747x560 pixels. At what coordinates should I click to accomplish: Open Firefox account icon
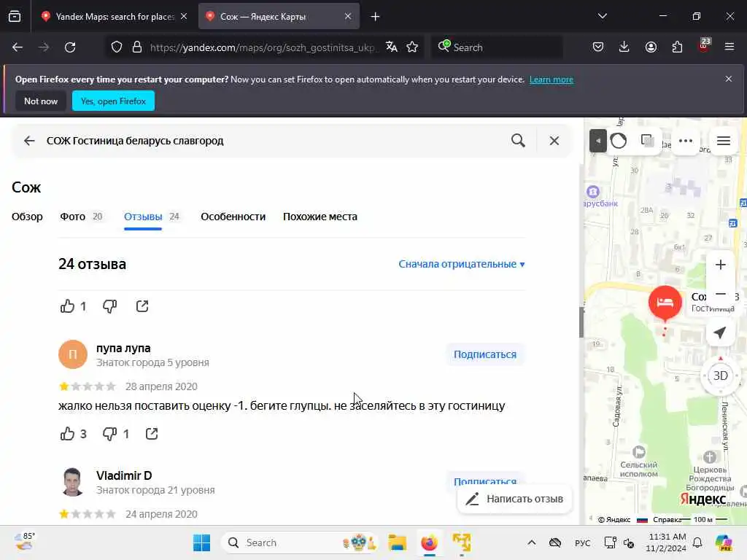[x=651, y=47]
